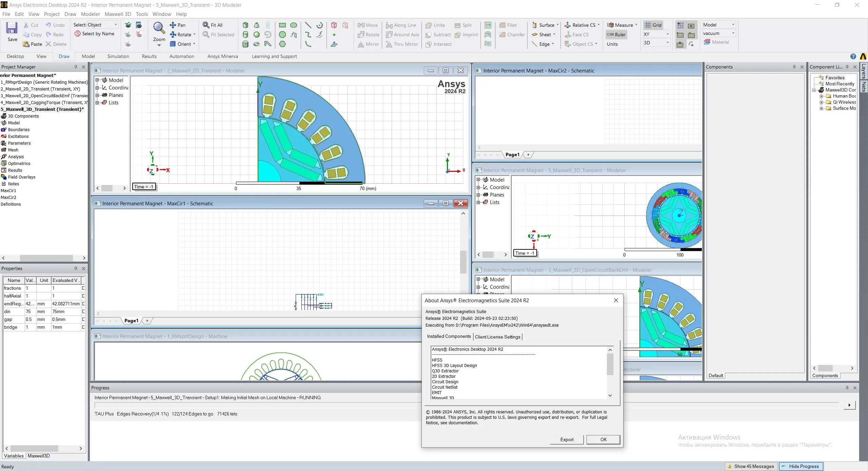Draw a point with green dot icon
868x471 pixels.
point(334,35)
